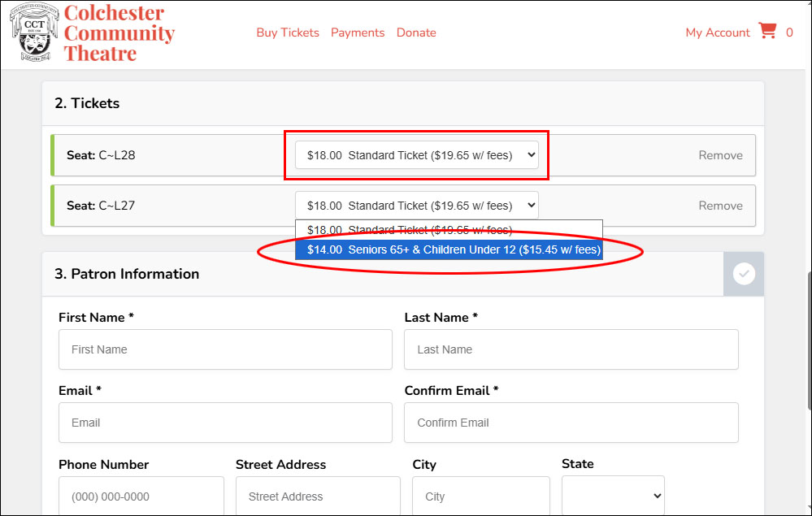Open ticket type dropdown for seat C~L27

[x=416, y=206]
